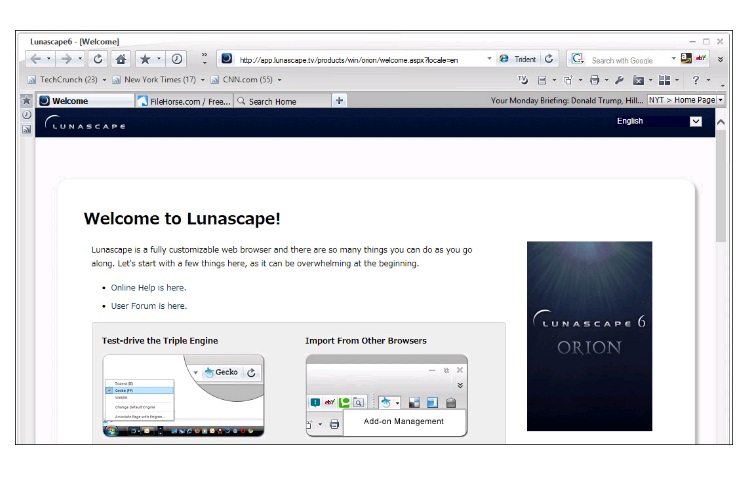The image size is (750, 480).
Task: Open the CNN.com (55) feed dropdown
Action: (x=280, y=80)
